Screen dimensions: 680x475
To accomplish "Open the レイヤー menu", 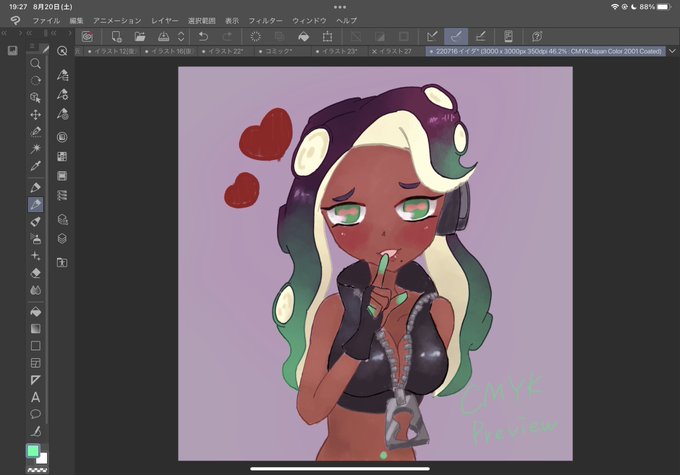I will (x=164, y=20).
